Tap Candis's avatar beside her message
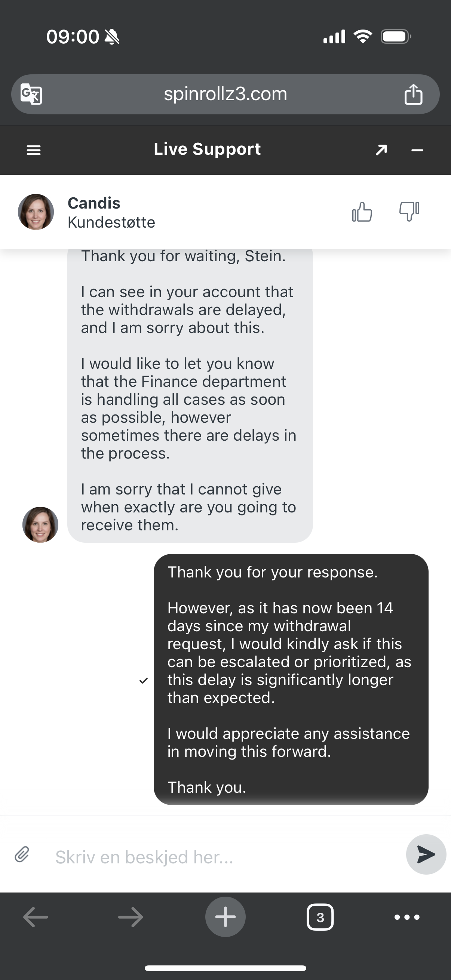Viewport: 451px width, 980px height. click(40, 524)
